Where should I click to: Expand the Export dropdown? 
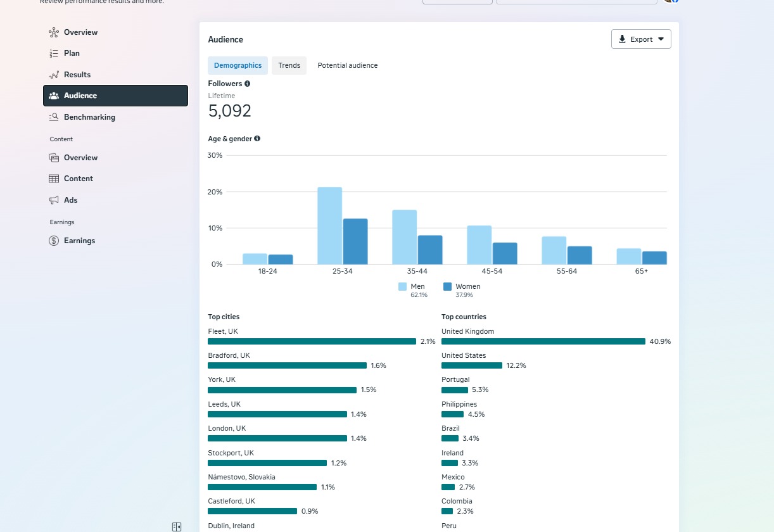[641, 39]
